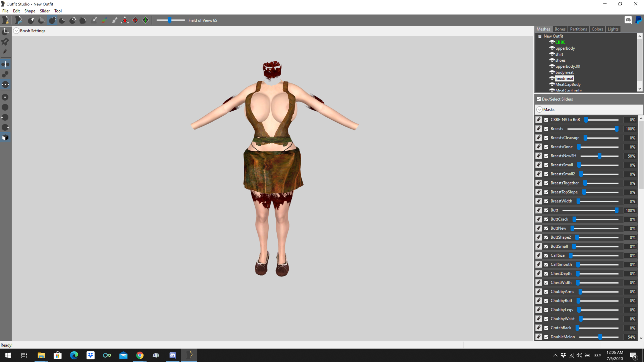Select the Move brush tool
This screenshot has width=644, height=362.
(73, 20)
